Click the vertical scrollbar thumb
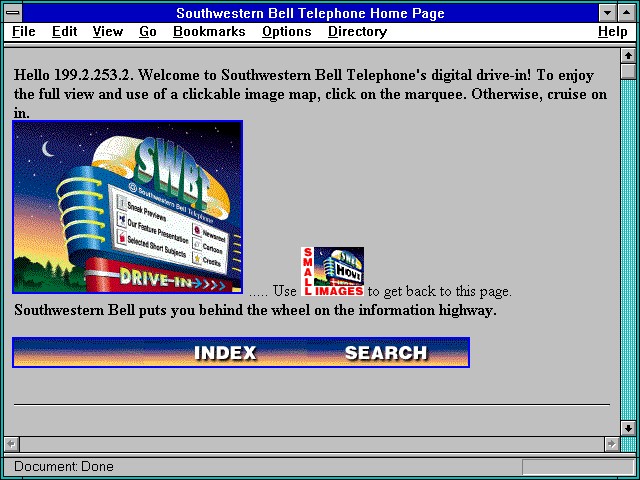This screenshot has height=480, width=640. tap(628, 71)
